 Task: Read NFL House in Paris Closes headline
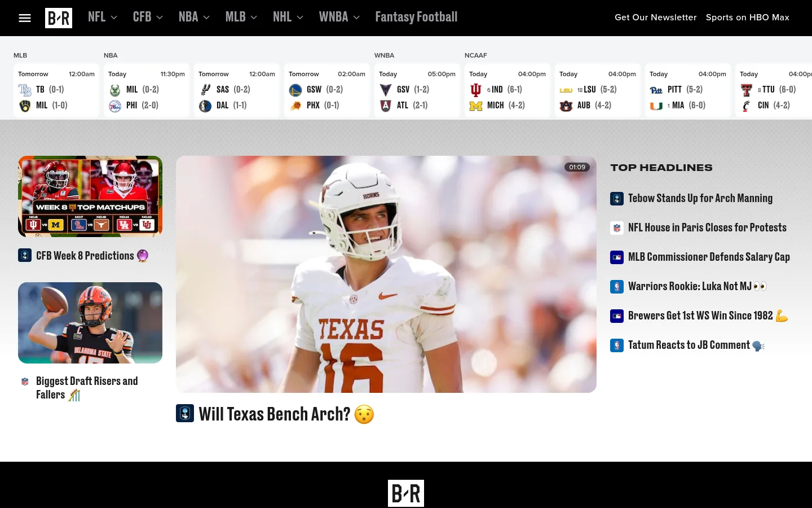pos(707,228)
